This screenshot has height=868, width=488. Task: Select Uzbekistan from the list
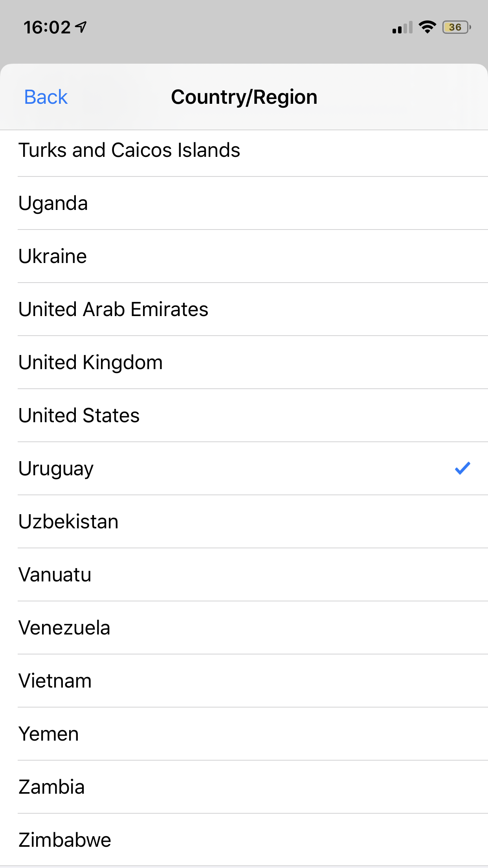click(x=69, y=522)
